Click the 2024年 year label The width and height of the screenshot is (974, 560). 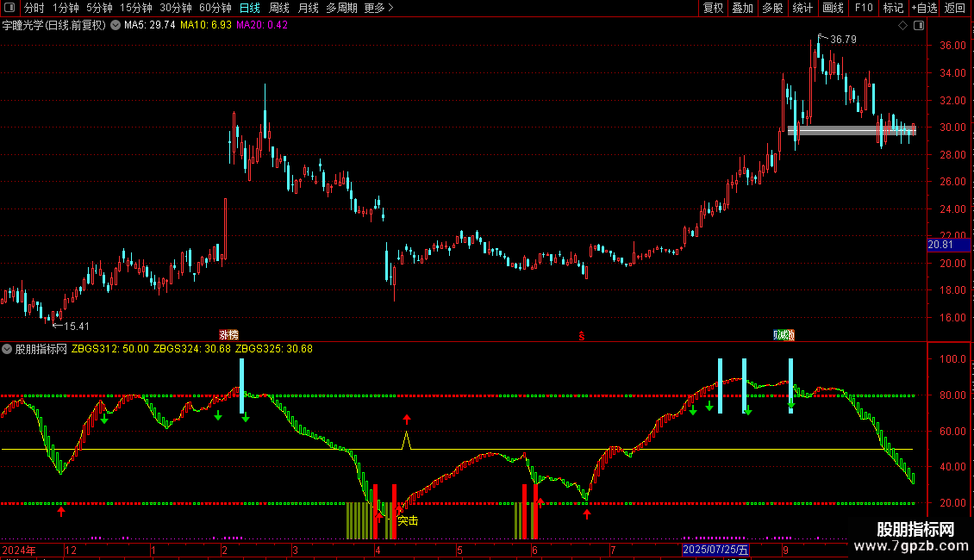pyautogui.click(x=19, y=550)
